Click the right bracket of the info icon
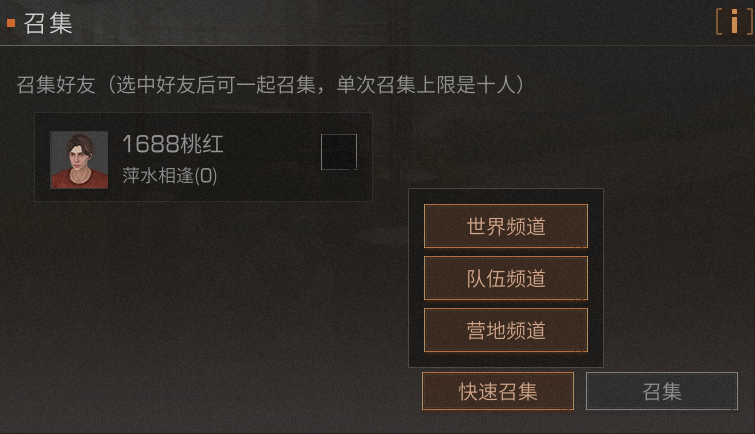 [x=750, y=22]
